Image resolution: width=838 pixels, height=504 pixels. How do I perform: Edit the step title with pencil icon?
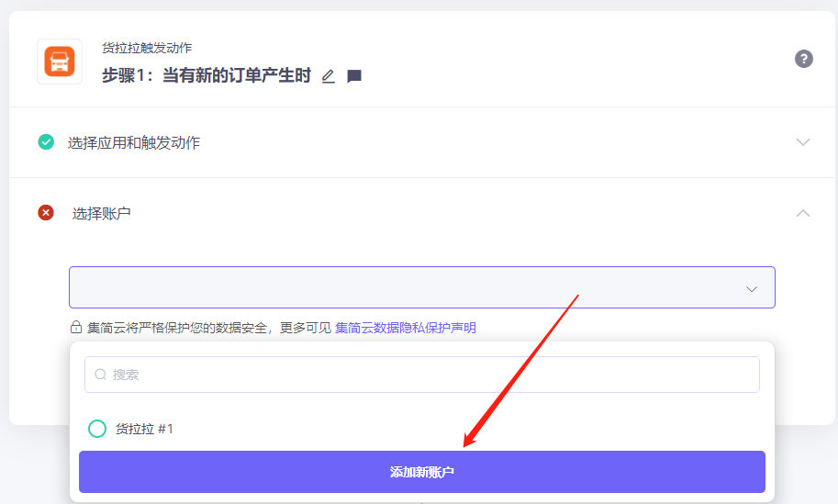coord(329,76)
